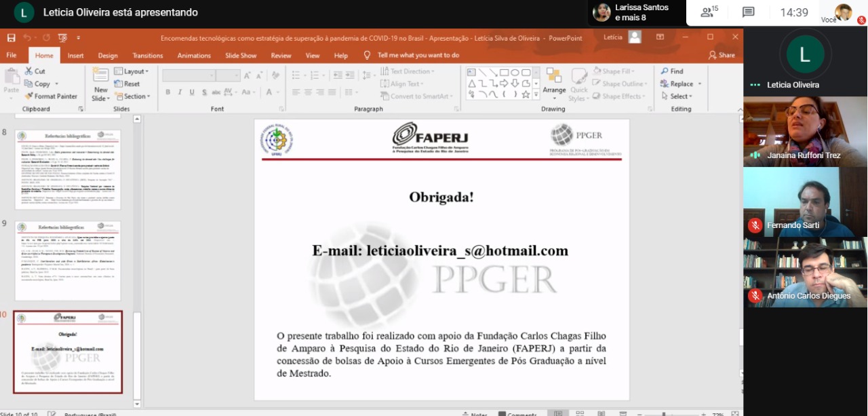Undo the last action
868x416 pixels.
[x=26, y=38]
